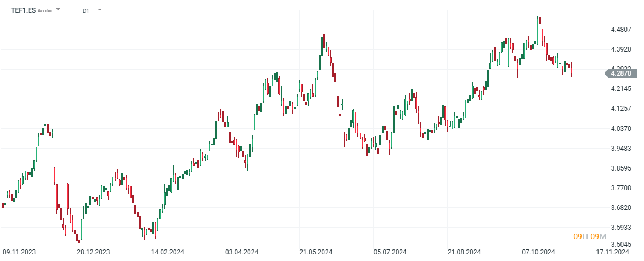Click the 3.5045 price axis label
The width and height of the screenshot is (644, 261).
click(620, 245)
